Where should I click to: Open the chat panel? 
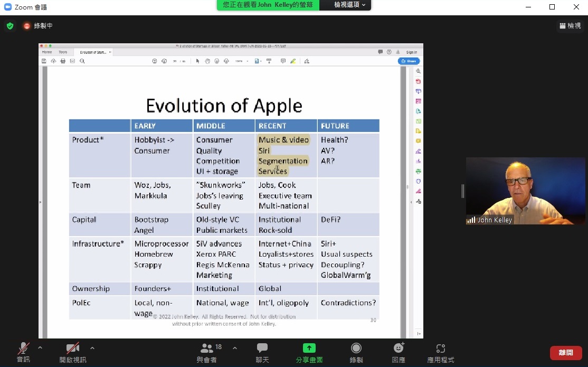[262, 352]
